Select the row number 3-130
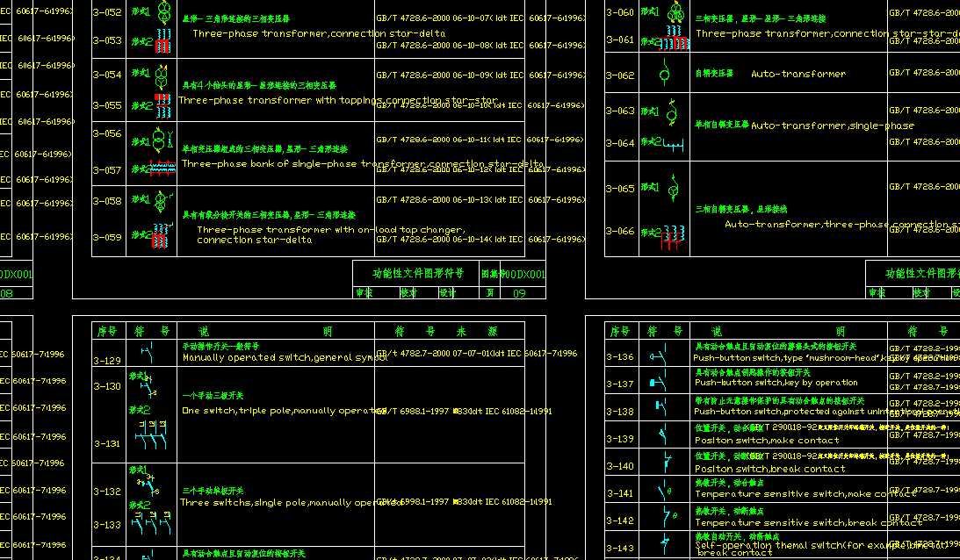This screenshot has height=560, width=960. coord(107,386)
